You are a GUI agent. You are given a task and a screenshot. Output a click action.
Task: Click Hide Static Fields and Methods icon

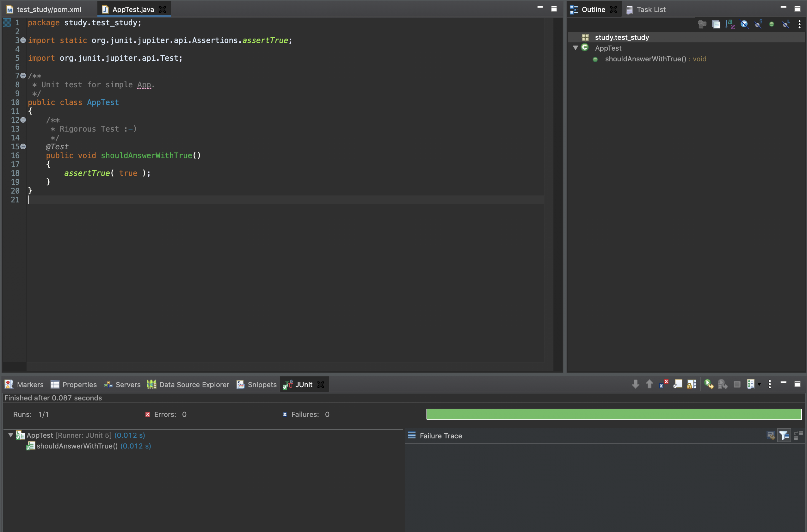tap(758, 24)
